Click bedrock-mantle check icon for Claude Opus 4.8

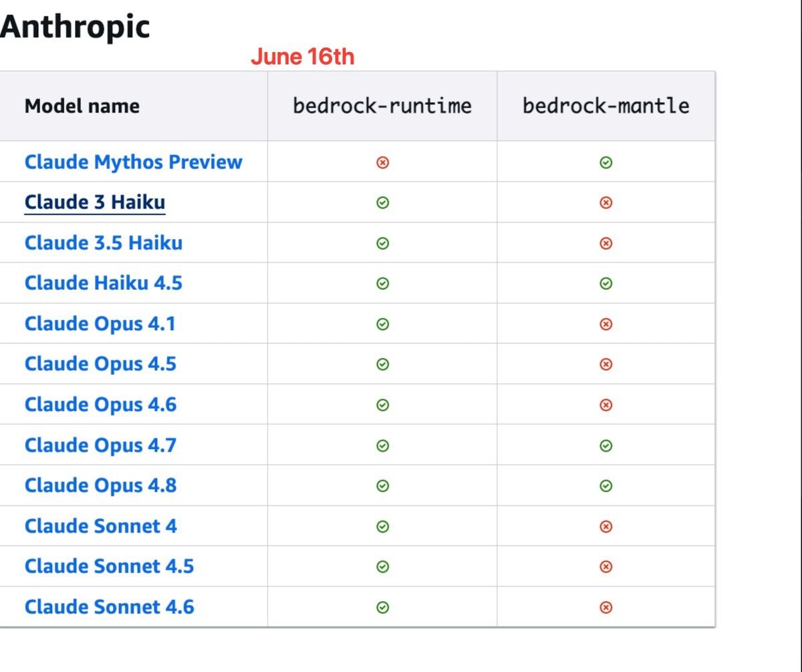[x=606, y=486]
